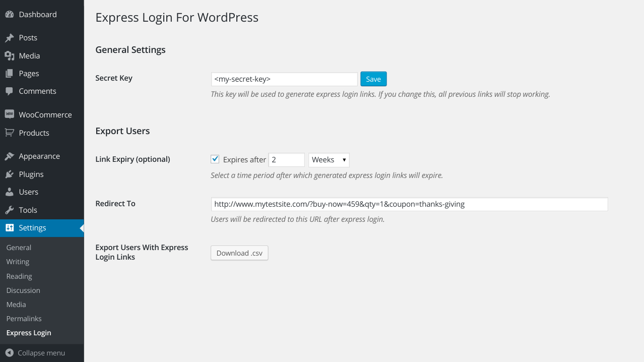Image resolution: width=644 pixels, height=362 pixels.
Task: Click the Dashboard gauge icon
Action: pyautogui.click(x=9, y=15)
